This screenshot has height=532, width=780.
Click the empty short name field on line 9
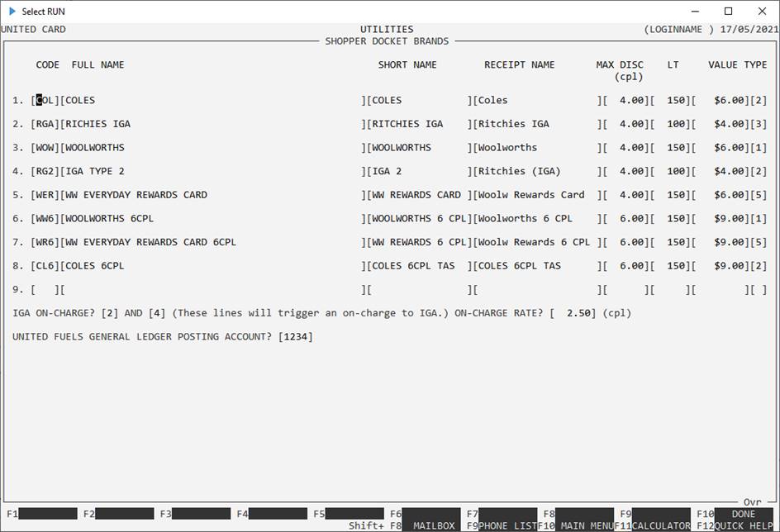click(x=420, y=289)
